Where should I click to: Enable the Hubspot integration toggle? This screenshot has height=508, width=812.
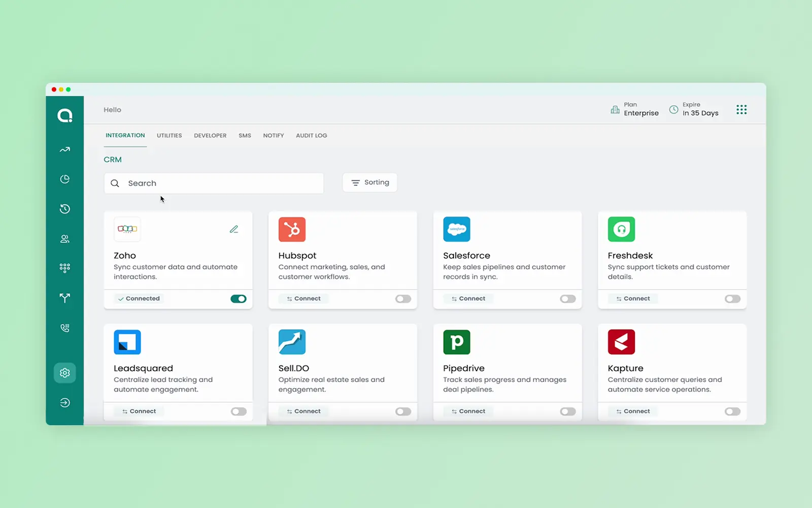[x=403, y=299]
